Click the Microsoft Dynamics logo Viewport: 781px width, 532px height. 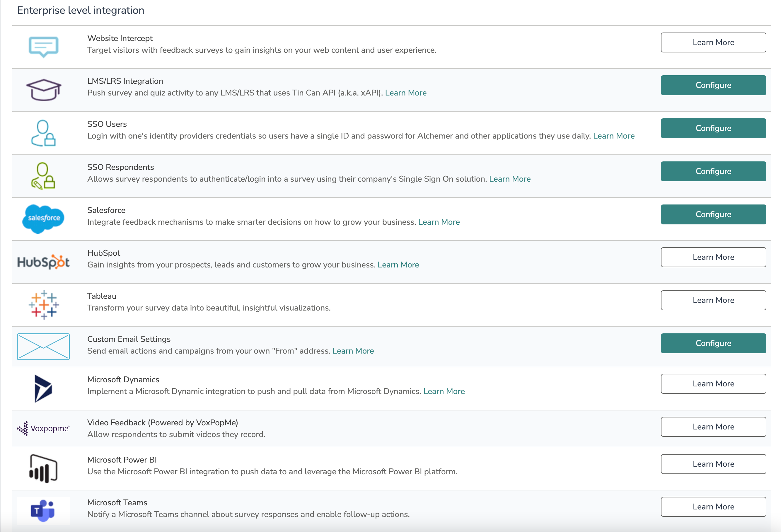(43, 388)
